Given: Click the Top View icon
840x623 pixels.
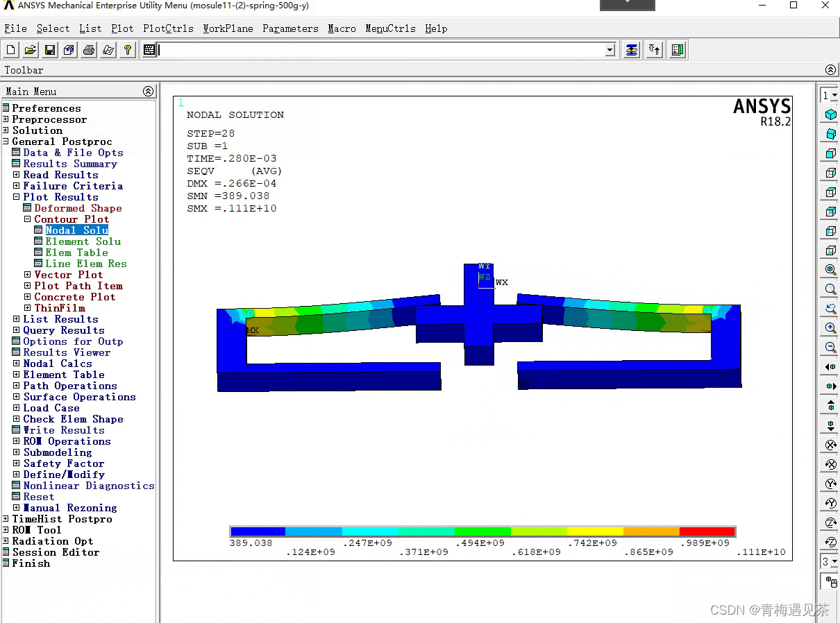Looking at the screenshot, I should click(x=830, y=192).
